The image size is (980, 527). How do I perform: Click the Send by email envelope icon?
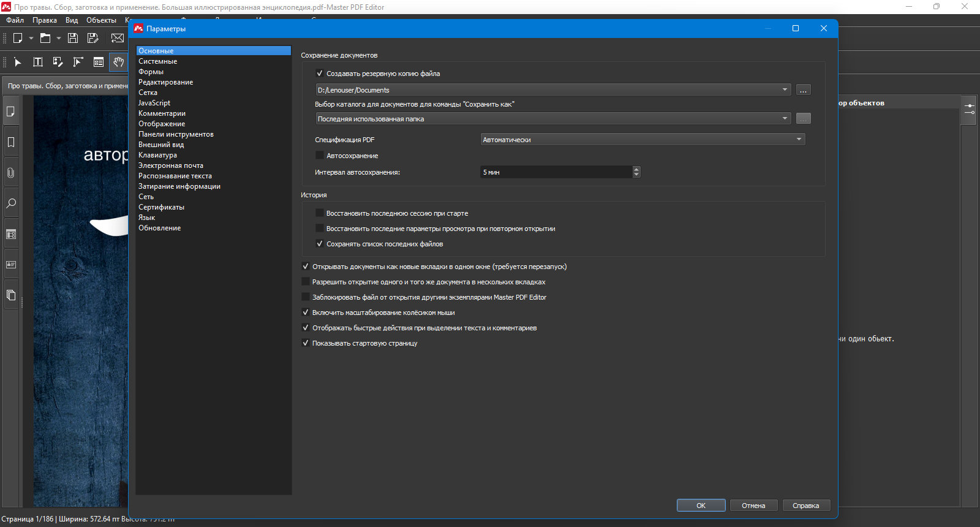[x=118, y=38]
